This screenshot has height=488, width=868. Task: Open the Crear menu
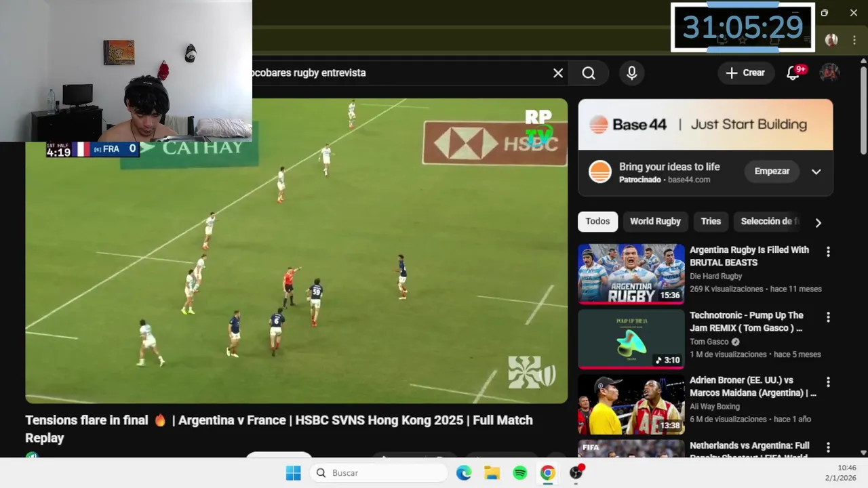pos(746,73)
